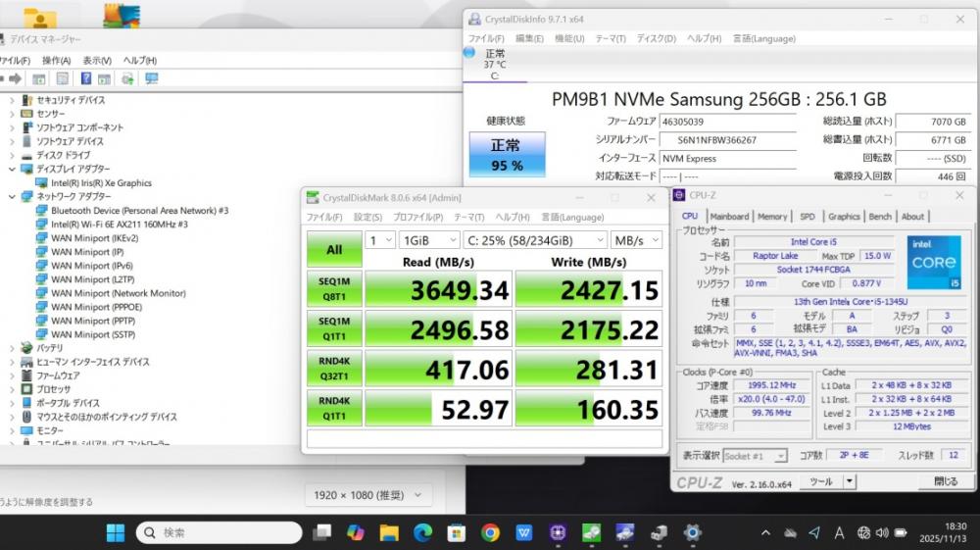Open the MB/s unit dropdown
The height and width of the screenshot is (550, 980).
[636, 239]
